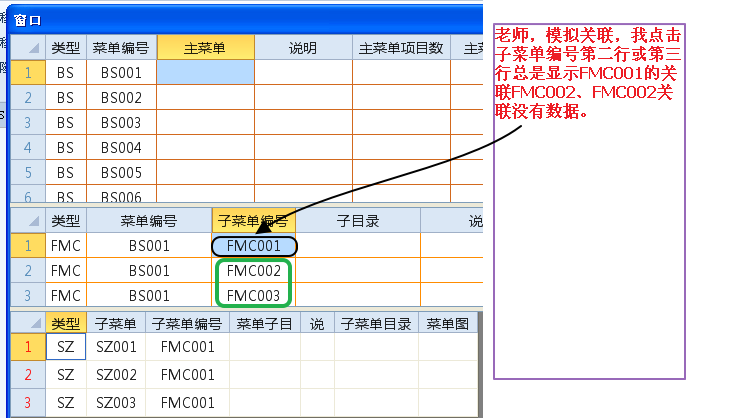Click cell BS001 in the BS grid row 1

[121, 73]
